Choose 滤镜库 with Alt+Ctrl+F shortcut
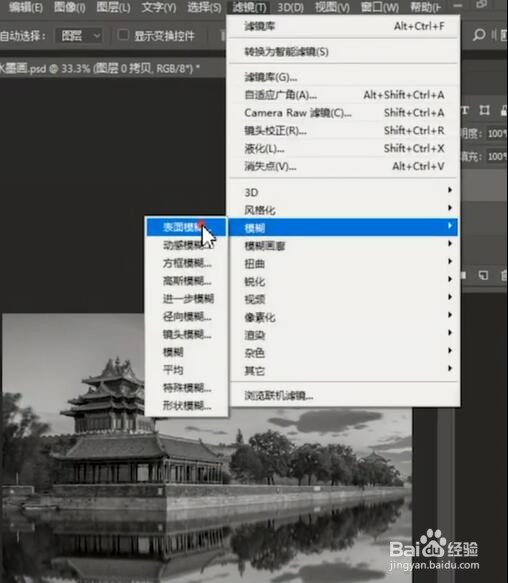The image size is (508, 583). click(x=343, y=26)
